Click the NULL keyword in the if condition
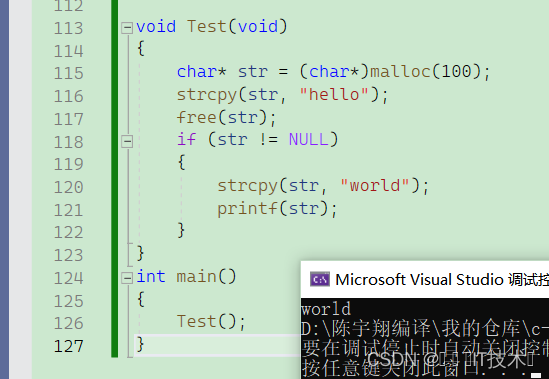 tap(309, 139)
